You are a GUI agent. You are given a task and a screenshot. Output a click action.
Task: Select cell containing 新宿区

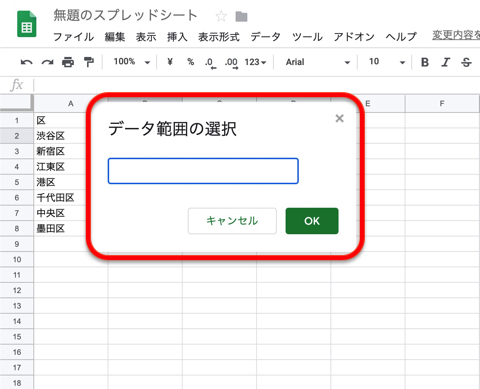71,151
